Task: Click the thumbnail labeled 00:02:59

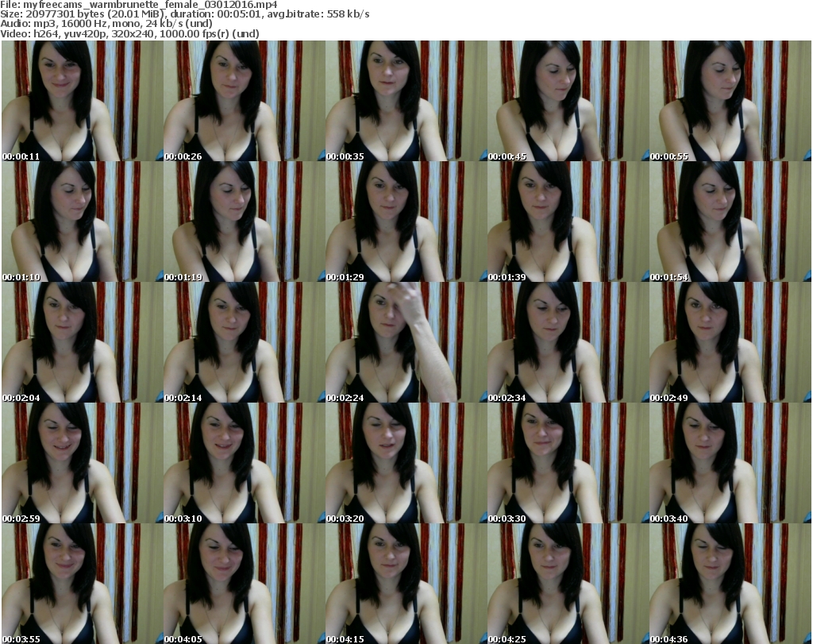Action: click(83, 463)
